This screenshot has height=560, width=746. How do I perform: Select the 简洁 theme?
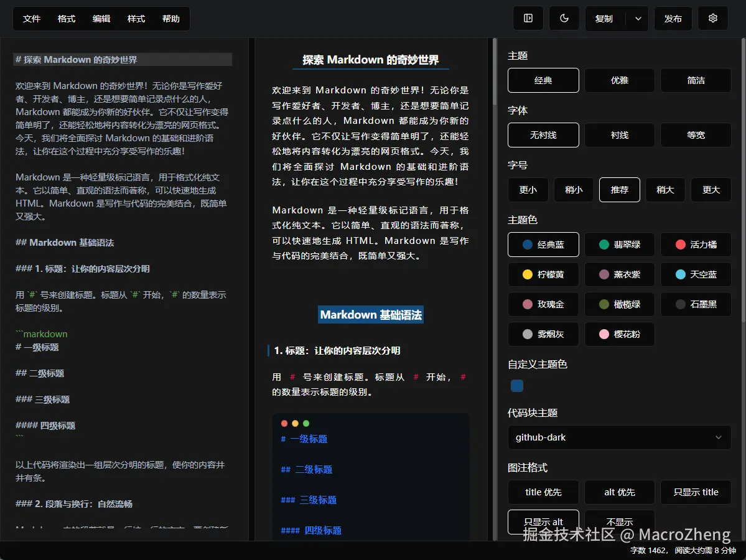pyautogui.click(x=696, y=80)
